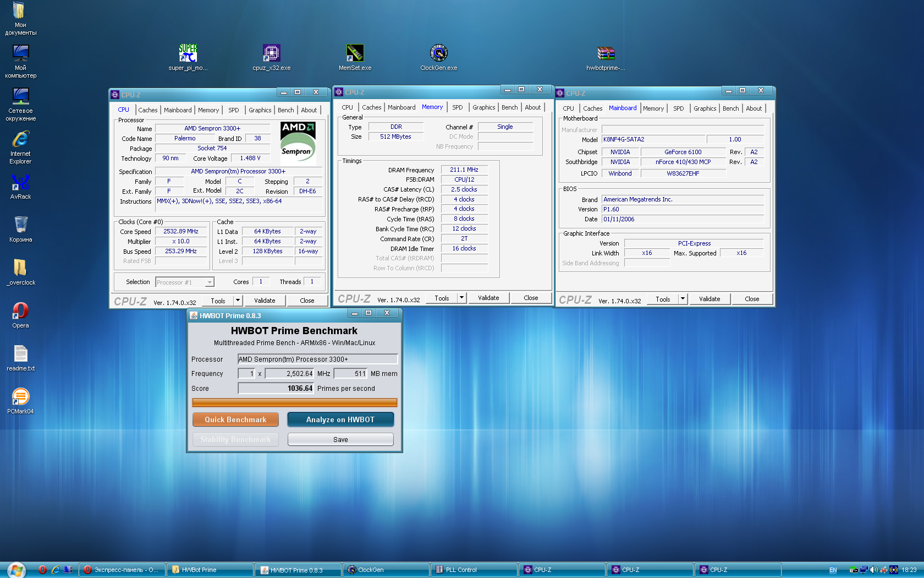Image resolution: width=924 pixels, height=578 pixels.
Task: Click the CAS# Latency value 2.5 clocks
Action: [x=464, y=189]
